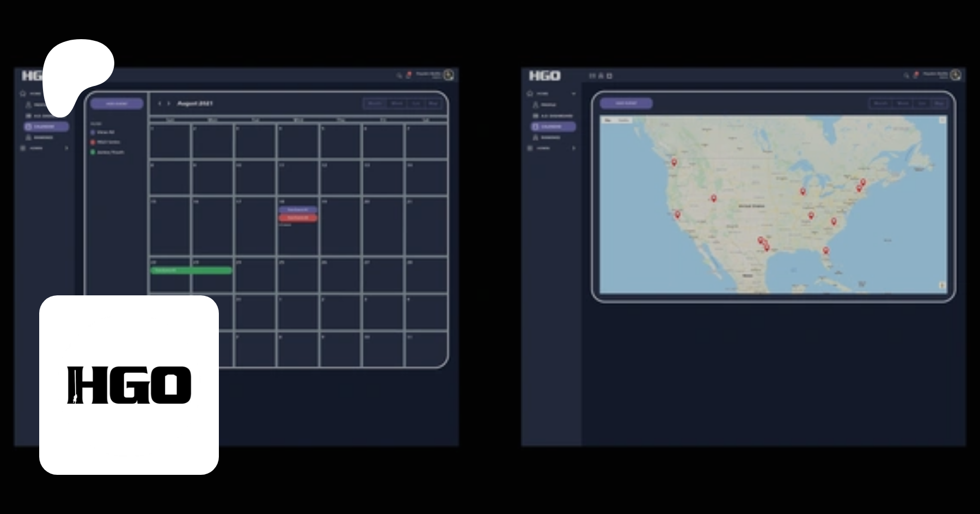
Task: Open notification bell in right map screen header
Action: (x=916, y=75)
